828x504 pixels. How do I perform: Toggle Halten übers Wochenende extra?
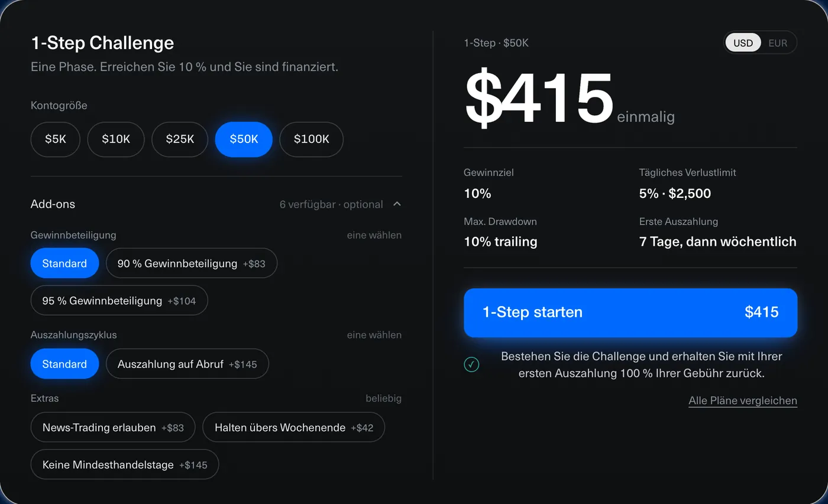point(294,427)
